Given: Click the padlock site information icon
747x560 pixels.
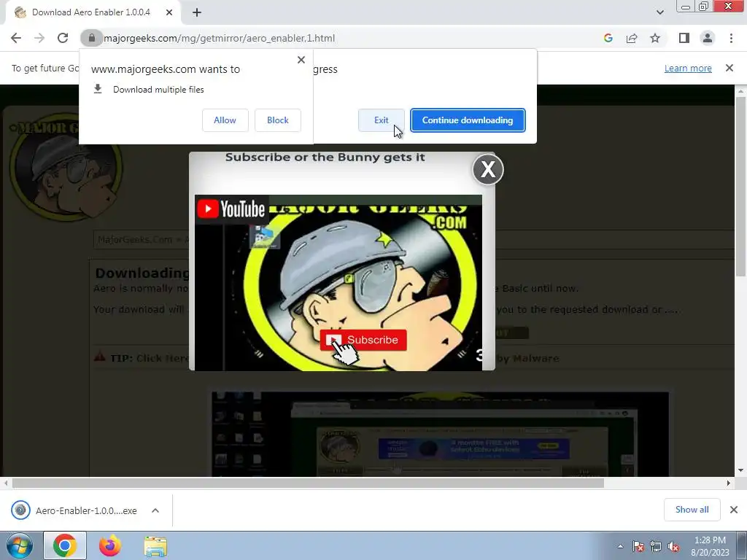Looking at the screenshot, I should pyautogui.click(x=91, y=38).
